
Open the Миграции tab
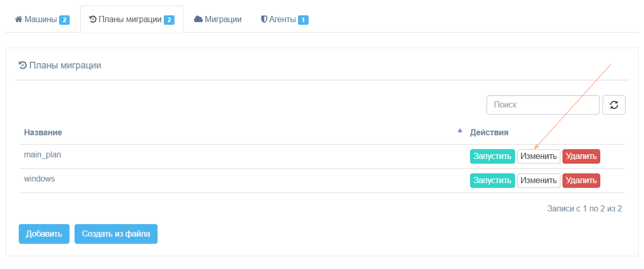pyautogui.click(x=218, y=20)
